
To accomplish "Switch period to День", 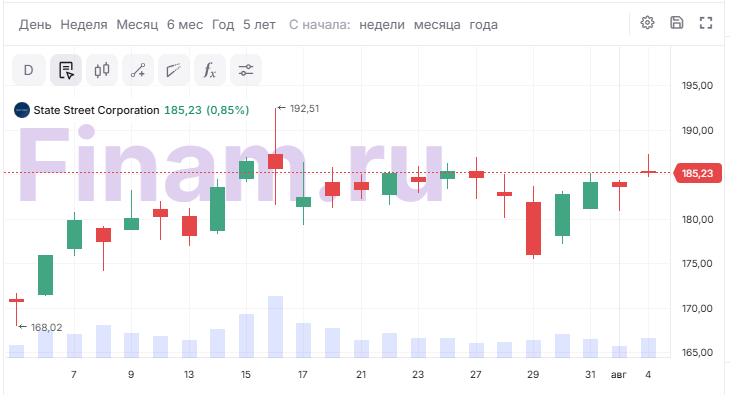I will click(35, 25).
